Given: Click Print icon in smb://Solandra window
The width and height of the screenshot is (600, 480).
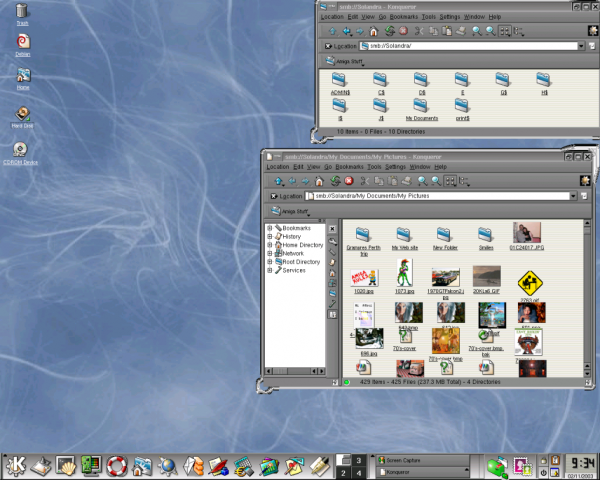Looking at the screenshot, I should point(461,31).
